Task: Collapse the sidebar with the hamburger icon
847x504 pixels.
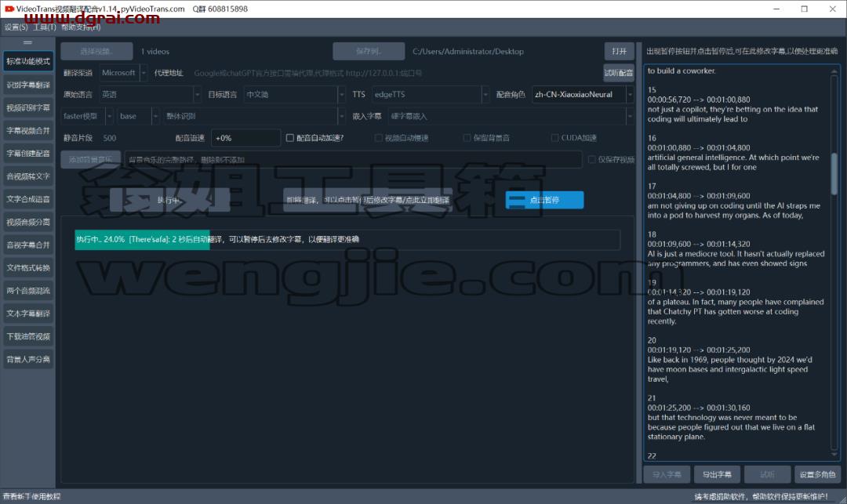Action: click(x=27, y=42)
